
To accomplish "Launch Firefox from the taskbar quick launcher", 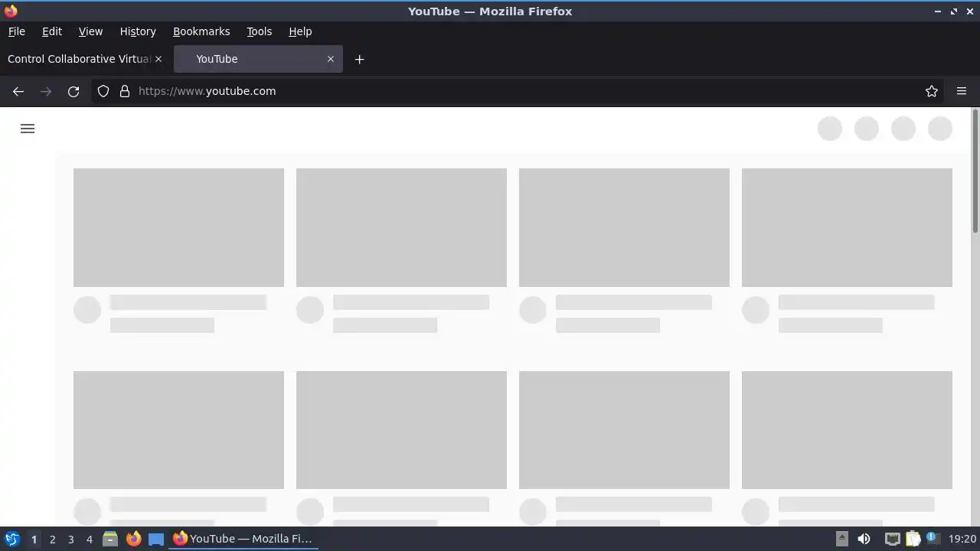I will pyautogui.click(x=133, y=539).
